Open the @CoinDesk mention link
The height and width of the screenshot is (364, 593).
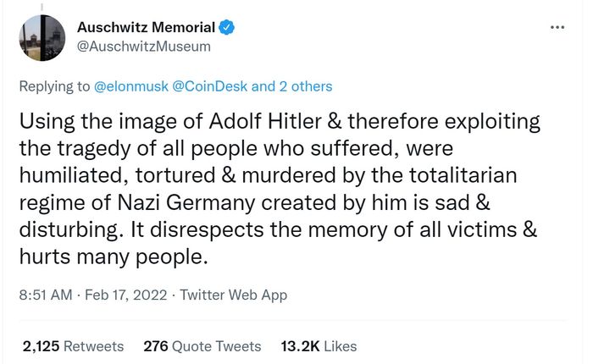209,86
